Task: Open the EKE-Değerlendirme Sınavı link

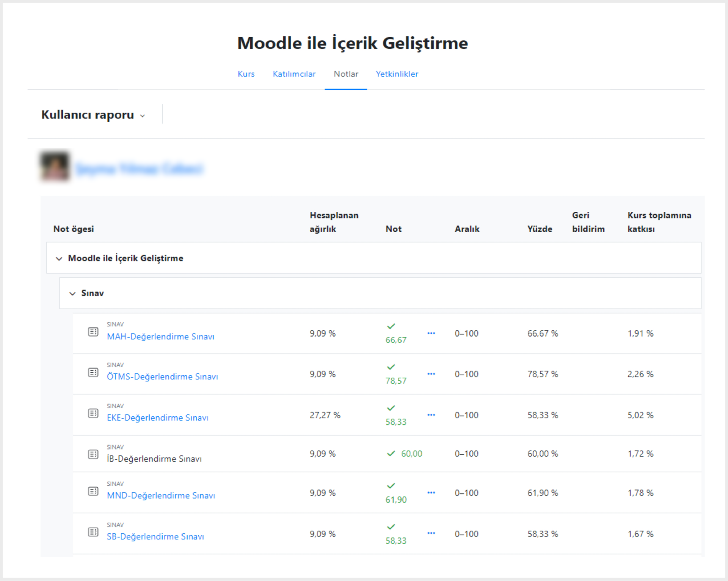Action: click(x=157, y=418)
